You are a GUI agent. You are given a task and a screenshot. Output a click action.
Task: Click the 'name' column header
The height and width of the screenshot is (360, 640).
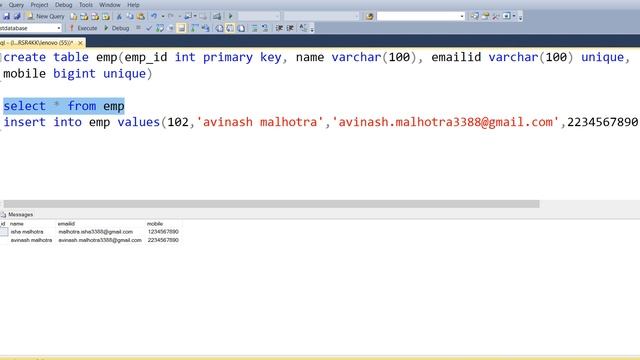click(17, 224)
